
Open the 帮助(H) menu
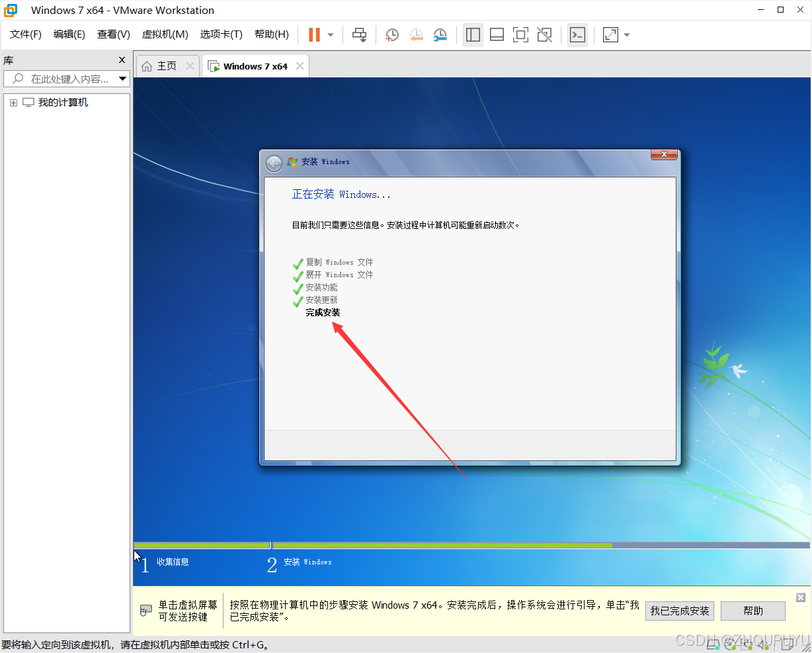point(272,34)
